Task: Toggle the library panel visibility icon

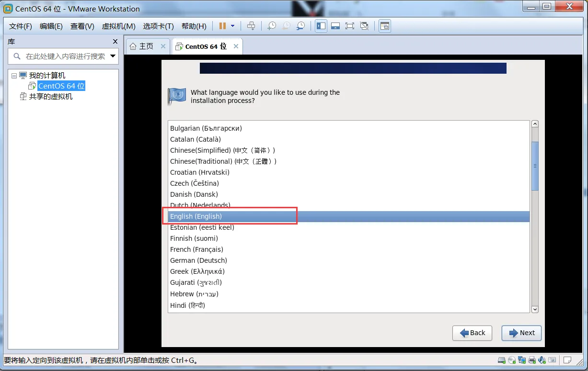Action: click(x=321, y=26)
